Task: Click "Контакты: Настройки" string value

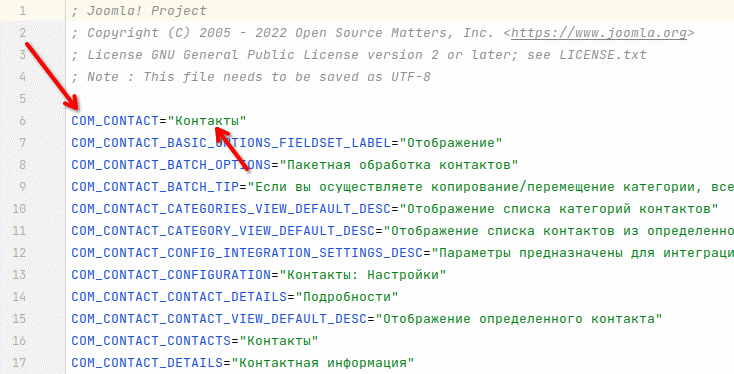Action: click(363, 275)
